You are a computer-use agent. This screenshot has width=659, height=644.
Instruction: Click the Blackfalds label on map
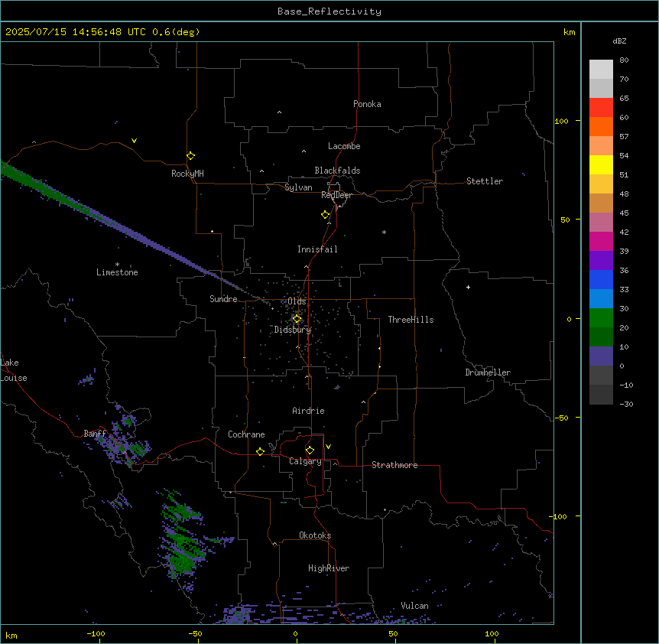pyautogui.click(x=337, y=171)
